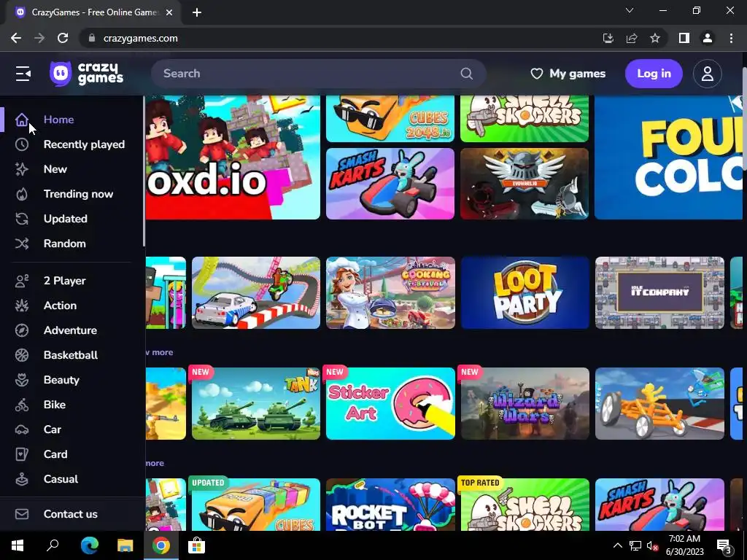Open Wizard Wars game thumbnail
This screenshot has height=560, width=747.
(x=525, y=403)
